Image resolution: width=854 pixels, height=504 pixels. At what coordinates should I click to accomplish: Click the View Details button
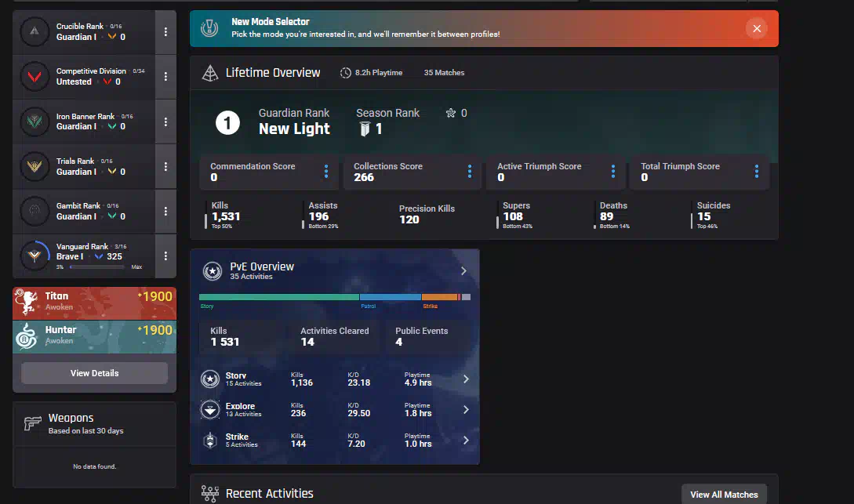94,373
